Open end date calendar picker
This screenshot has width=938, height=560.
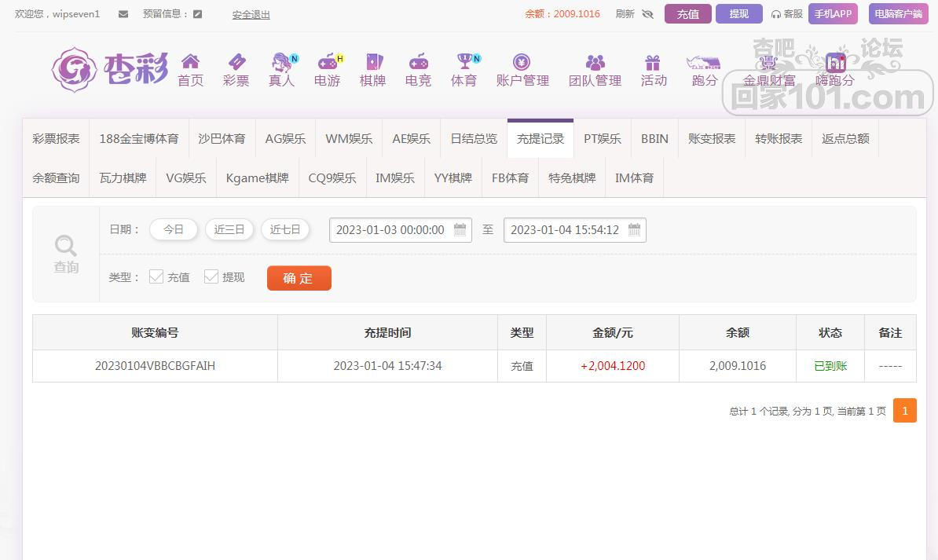[635, 230]
